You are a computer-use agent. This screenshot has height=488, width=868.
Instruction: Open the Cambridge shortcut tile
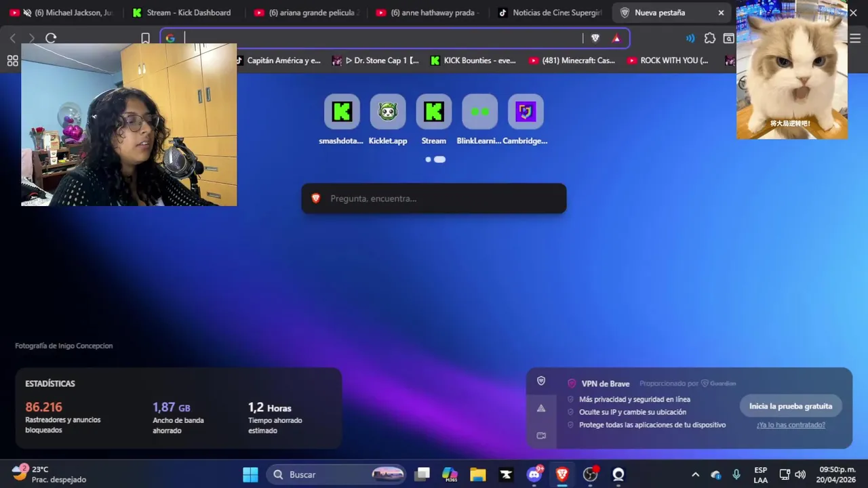coord(526,112)
